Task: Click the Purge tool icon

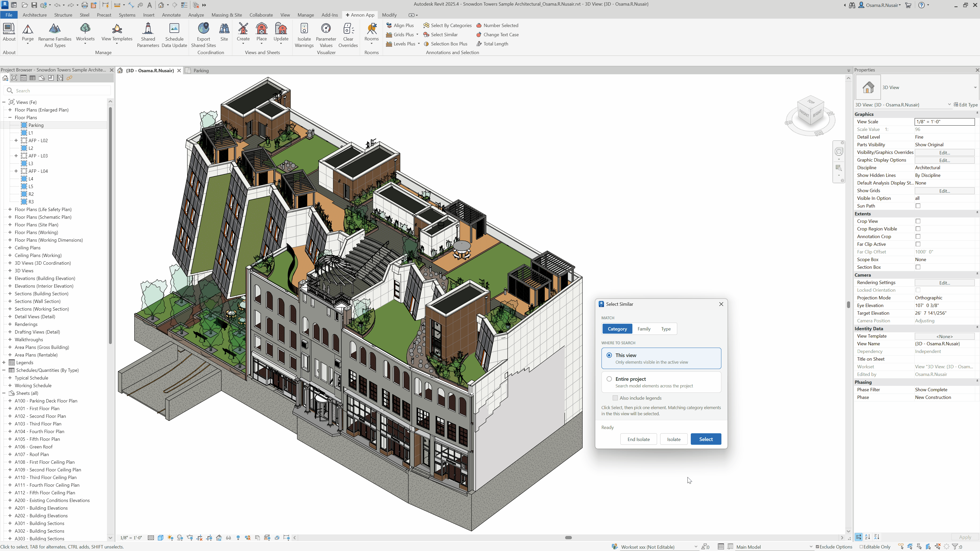Action: [28, 29]
